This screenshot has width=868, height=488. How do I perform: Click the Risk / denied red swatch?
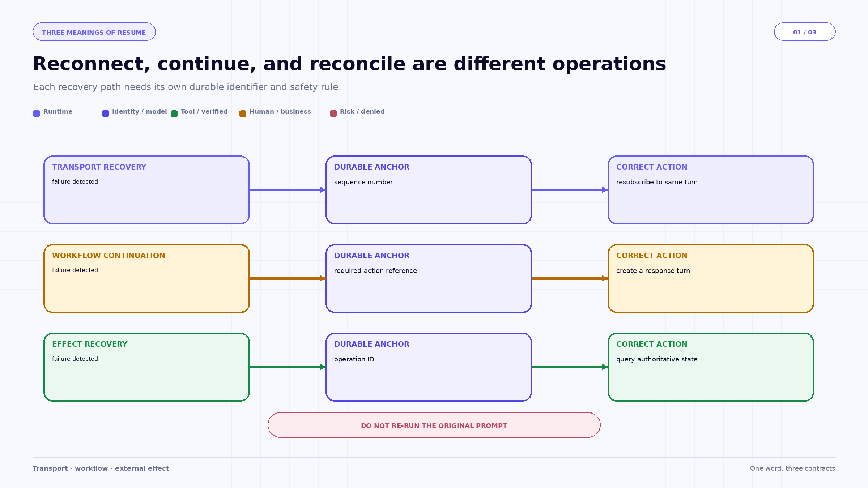333,114
